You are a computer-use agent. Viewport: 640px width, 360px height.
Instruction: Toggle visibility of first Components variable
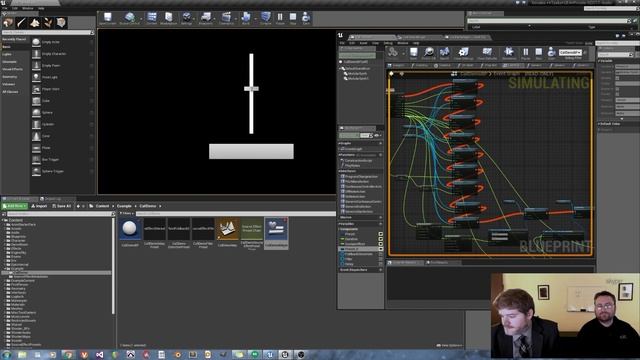coord(380,234)
